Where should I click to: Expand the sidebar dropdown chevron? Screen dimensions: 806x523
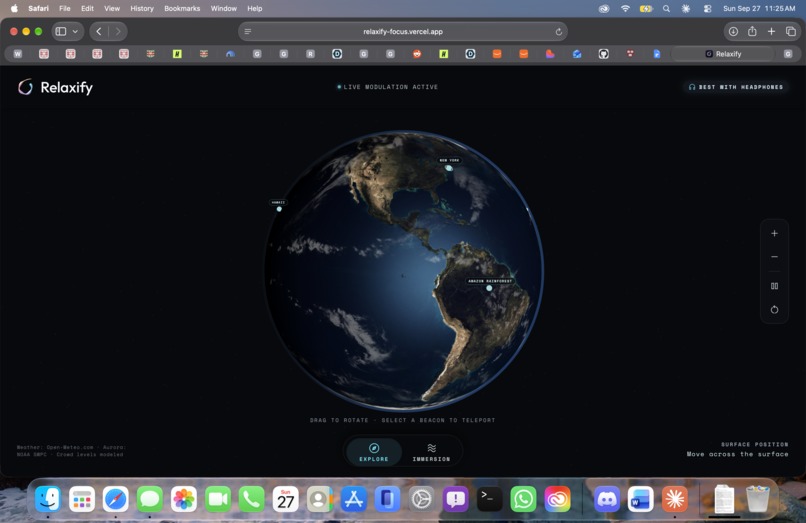(75, 31)
